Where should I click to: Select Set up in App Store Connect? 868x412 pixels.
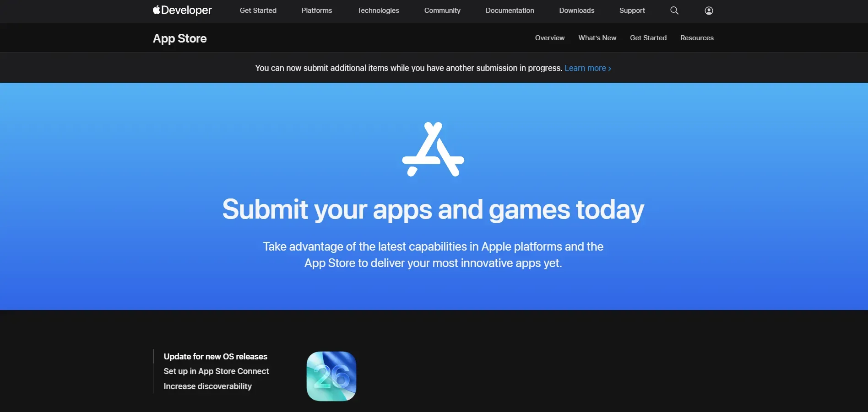[216, 371]
